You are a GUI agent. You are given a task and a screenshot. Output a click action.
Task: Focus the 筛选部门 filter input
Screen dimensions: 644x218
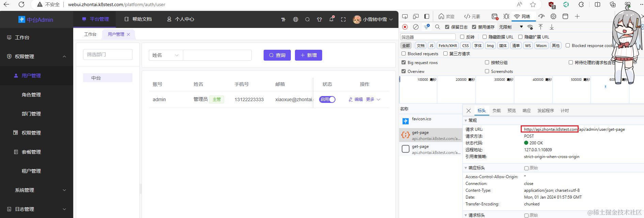tap(108, 54)
